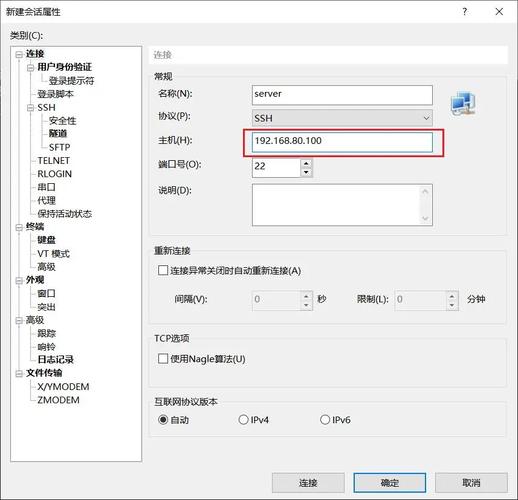Select 保持活动状态 in the tree
Image resolution: width=518 pixels, height=500 pixels.
click(x=64, y=214)
